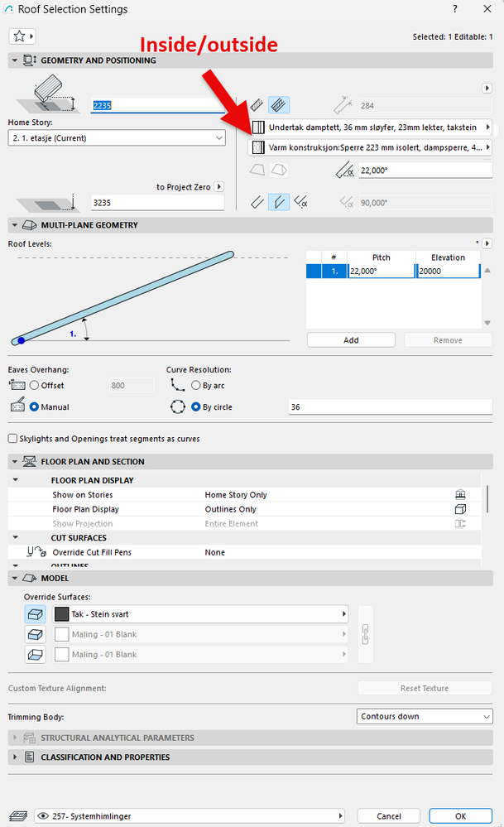This screenshot has width=504, height=827.
Task: Click the roof height field showing 2235
Action: click(158, 105)
